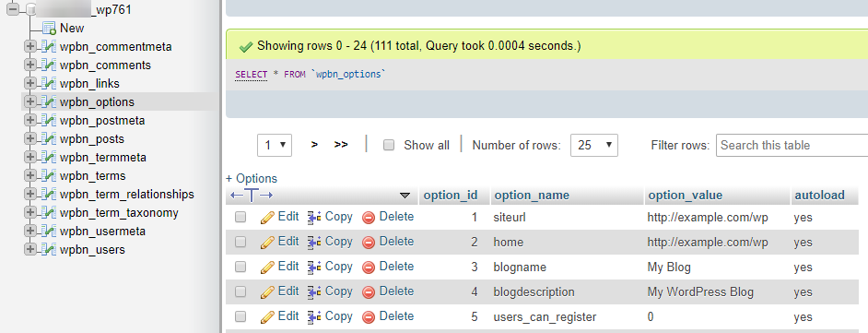Click the table icon beside wpbn_terms
868x333 pixels.
click(x=49, y=176)
